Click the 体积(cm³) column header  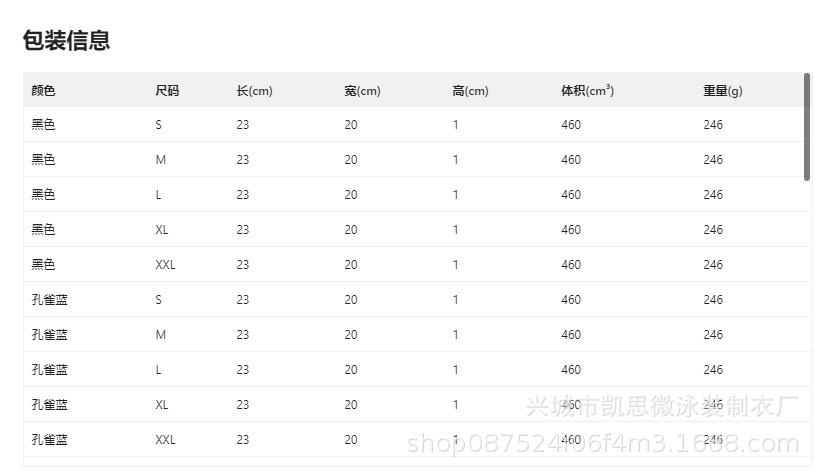(x=587, y=91)
